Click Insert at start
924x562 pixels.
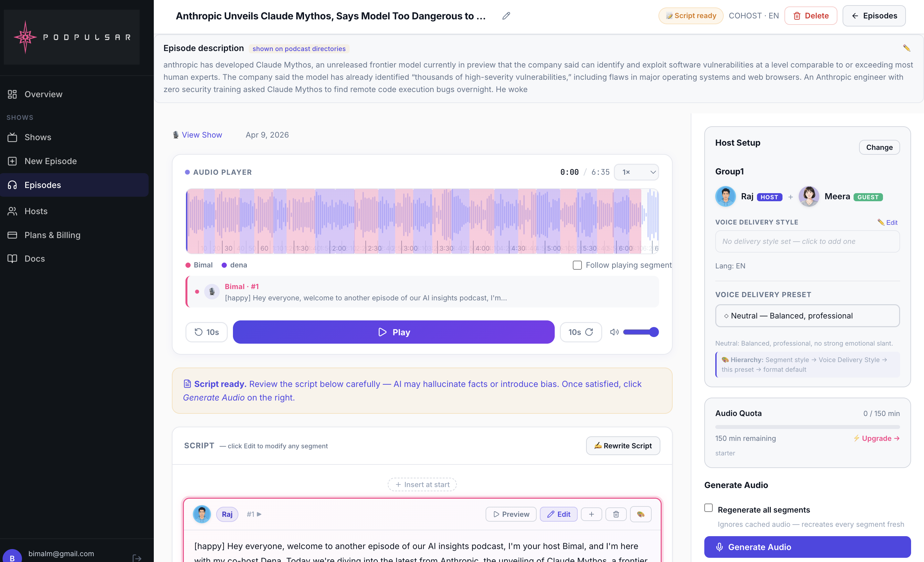pos(422,484)
